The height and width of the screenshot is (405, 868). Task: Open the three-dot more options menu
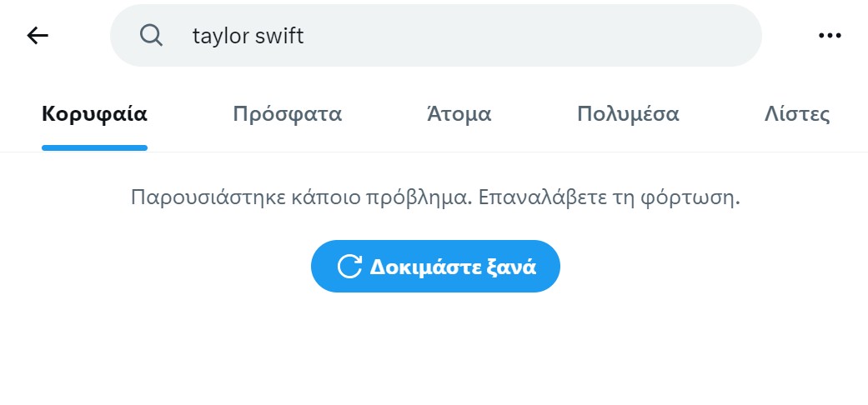(x=830, y=36)
